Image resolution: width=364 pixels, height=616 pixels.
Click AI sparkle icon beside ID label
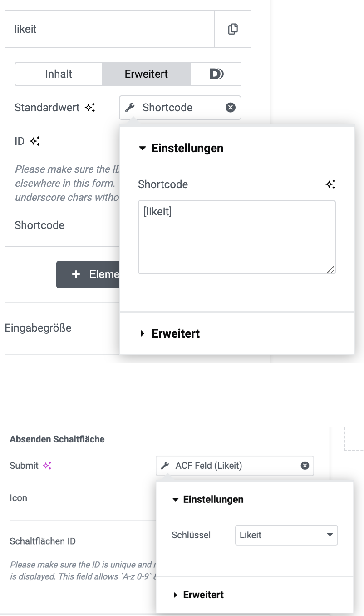(35, 141)
